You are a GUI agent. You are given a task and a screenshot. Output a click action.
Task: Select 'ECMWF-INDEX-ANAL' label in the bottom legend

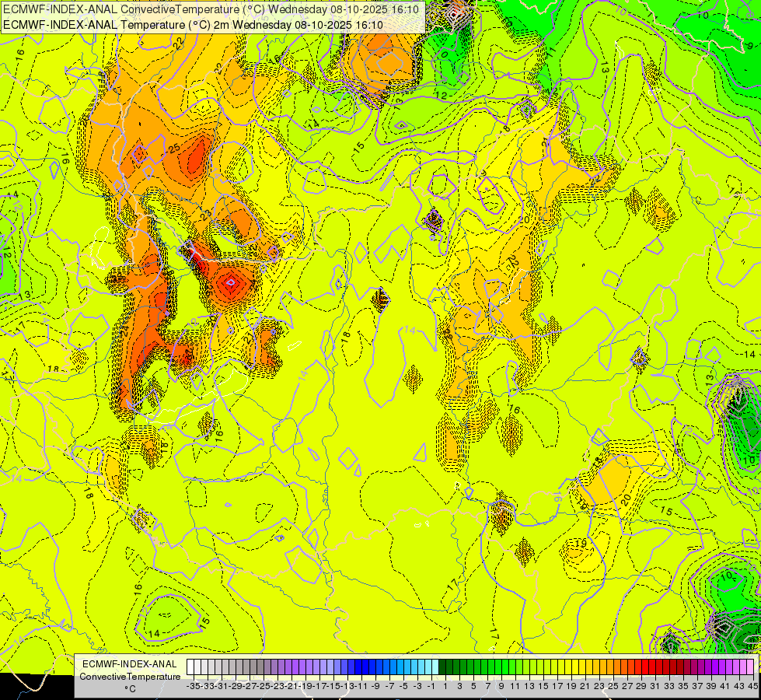(130, 664)
